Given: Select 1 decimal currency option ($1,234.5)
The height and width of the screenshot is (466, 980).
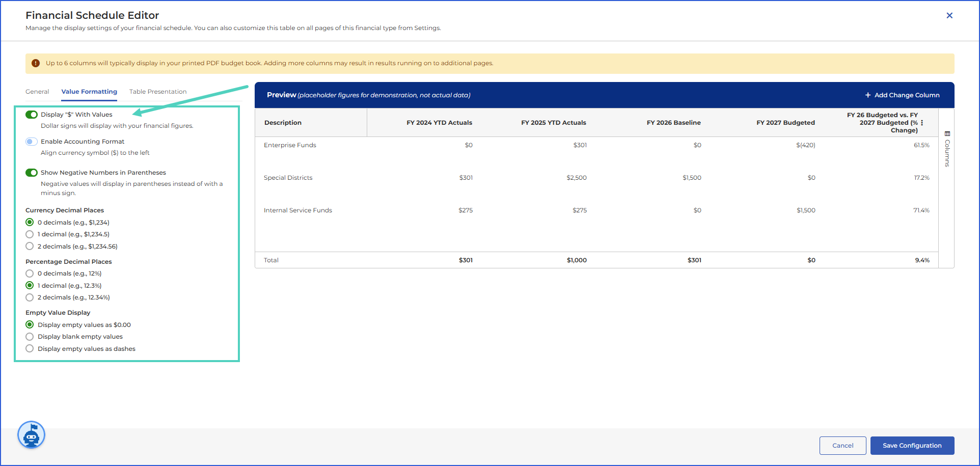Looking at the screenshot, I should (x=30, y=234).
